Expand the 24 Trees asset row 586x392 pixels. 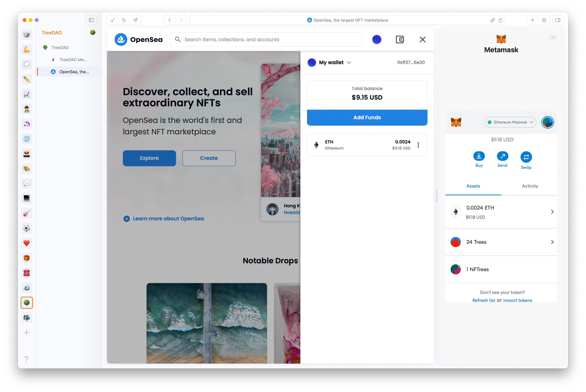tap(552, 242)
